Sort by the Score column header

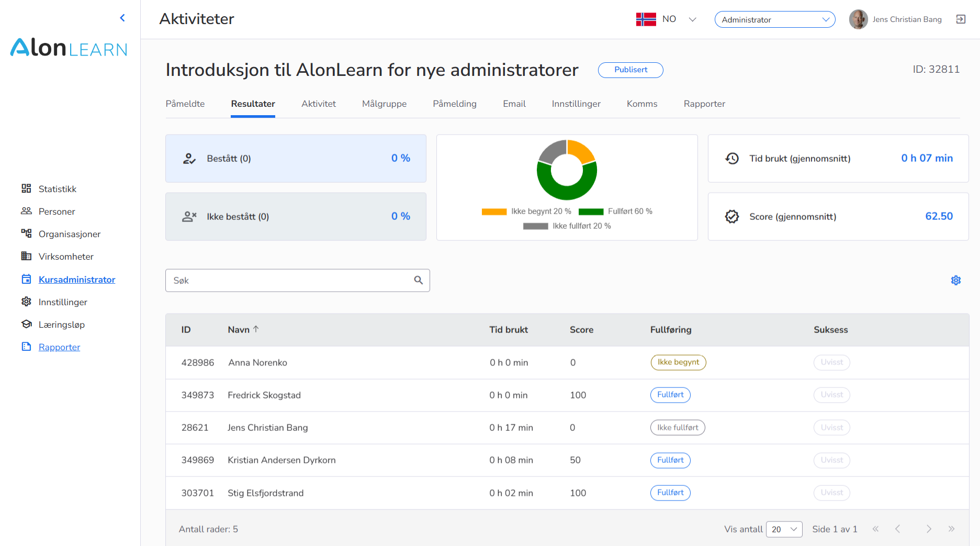click(581, 329)
